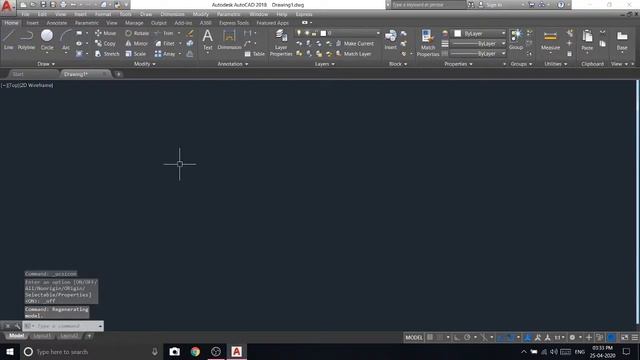Open the Start file tab
This screenshot has height=360, width=640.
coord(18,74)
